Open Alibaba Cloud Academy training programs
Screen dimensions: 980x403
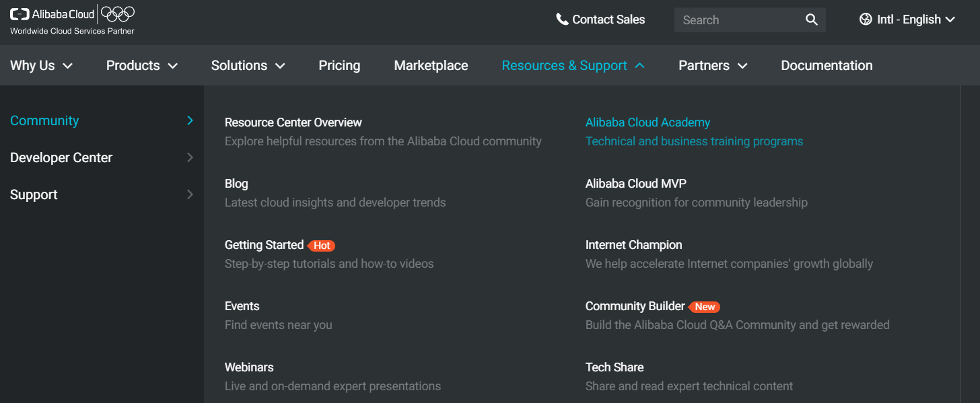point(647,122)
